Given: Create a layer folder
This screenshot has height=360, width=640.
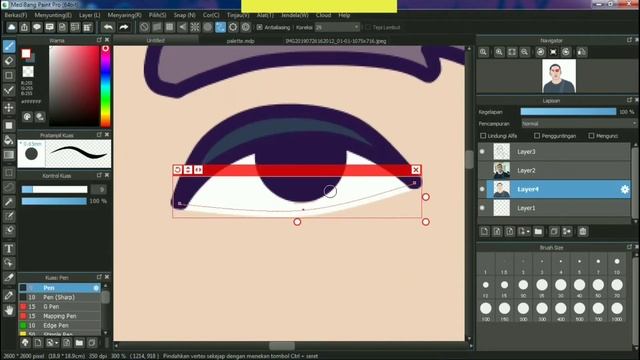Looking at the screenshot, I should click(x=538, y=231).
